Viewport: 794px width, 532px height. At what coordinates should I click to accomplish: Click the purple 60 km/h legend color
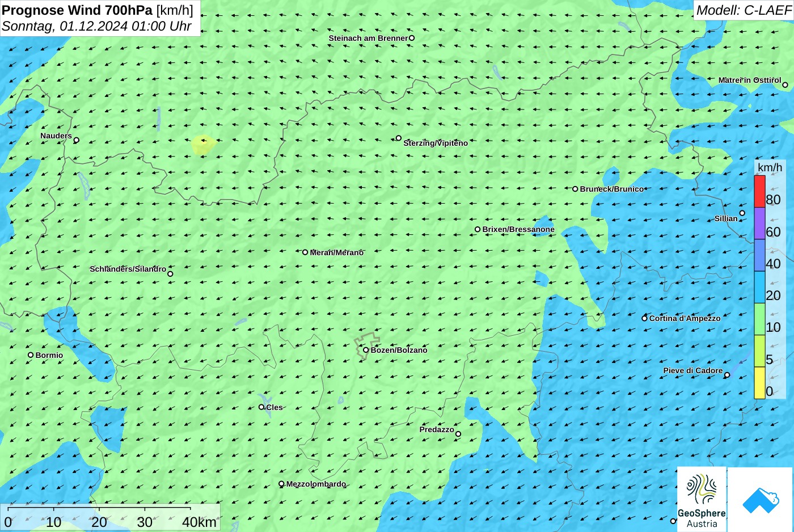[x=759, y=223]
